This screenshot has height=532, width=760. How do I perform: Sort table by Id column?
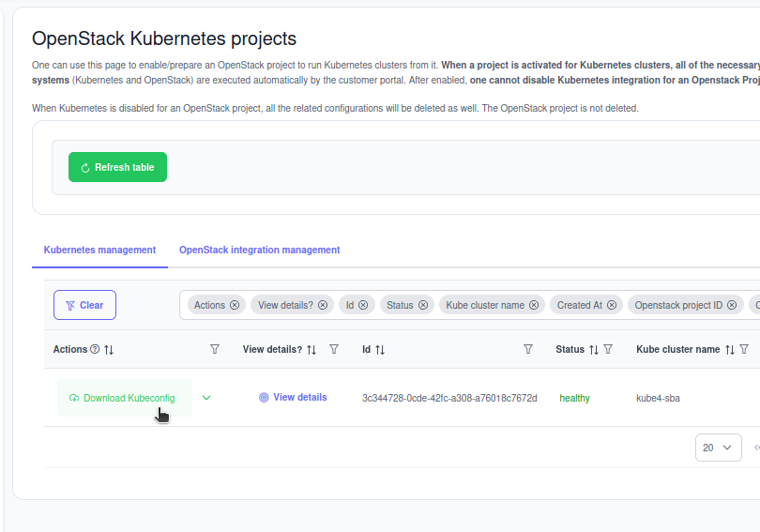380,349
